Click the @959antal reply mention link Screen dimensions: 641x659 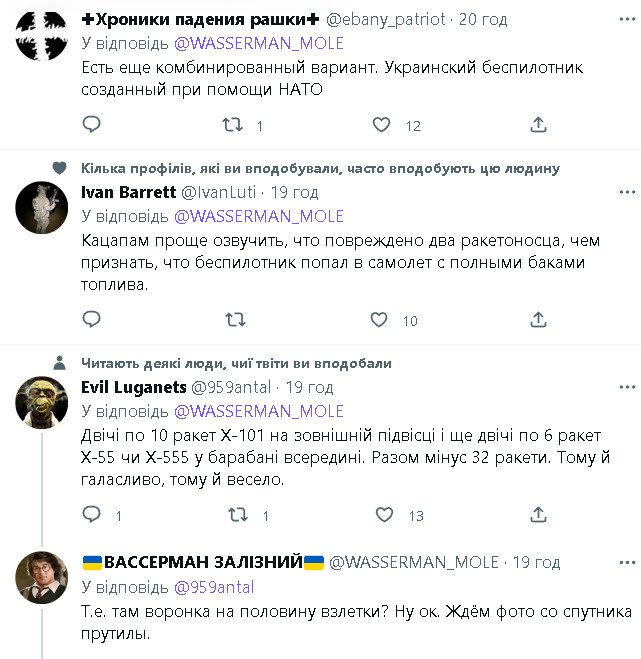pos(217,586)
